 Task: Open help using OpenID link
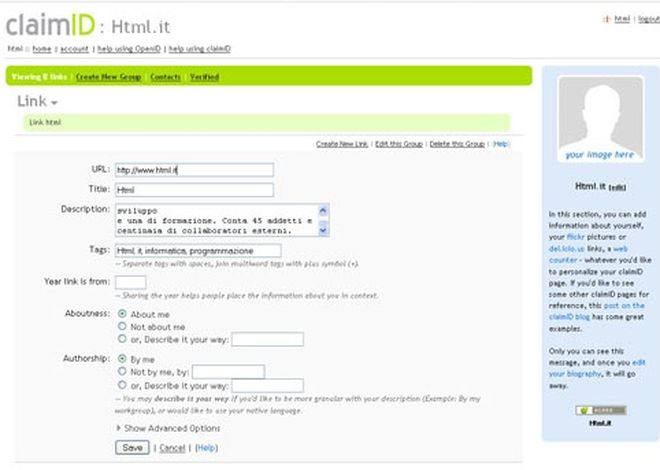[129, 49]
